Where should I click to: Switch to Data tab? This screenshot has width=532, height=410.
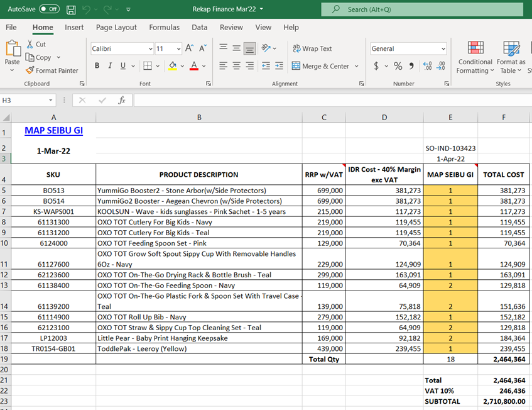[200, 27]
